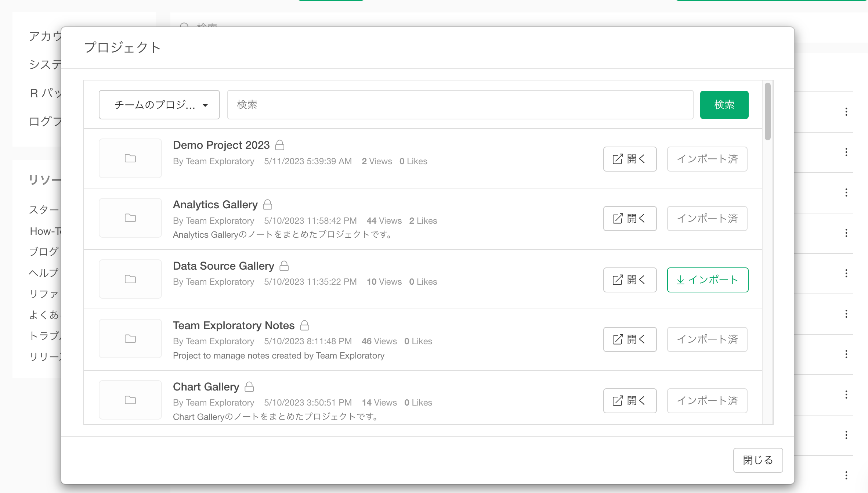Click the lock icon beside Team Exploratory Notes

(304, 325)
